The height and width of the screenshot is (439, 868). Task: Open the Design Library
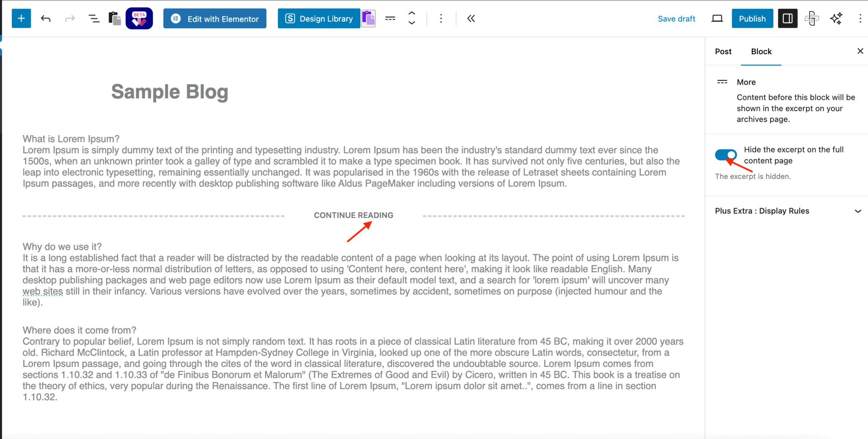(319, 19)
